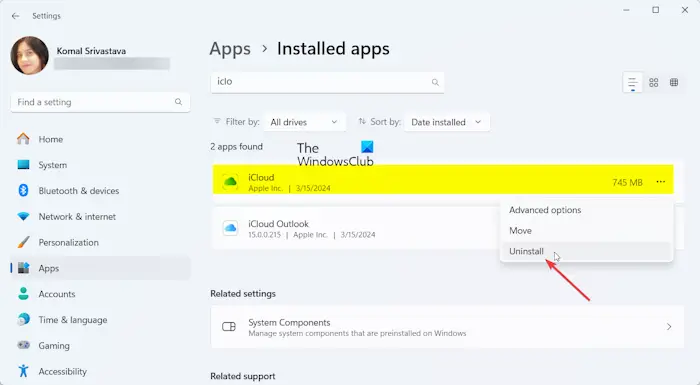
Task: Expand System Components chevron
Action: [669, 327]
